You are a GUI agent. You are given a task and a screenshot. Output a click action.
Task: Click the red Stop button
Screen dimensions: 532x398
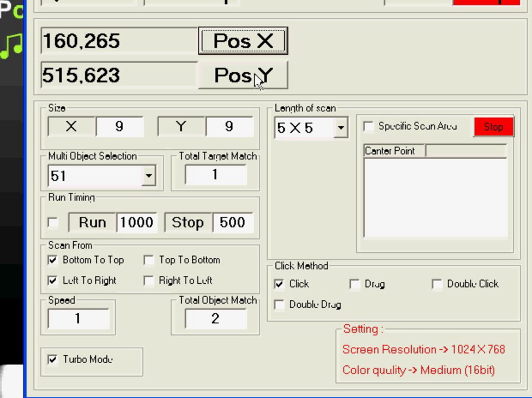click(494, 127)
